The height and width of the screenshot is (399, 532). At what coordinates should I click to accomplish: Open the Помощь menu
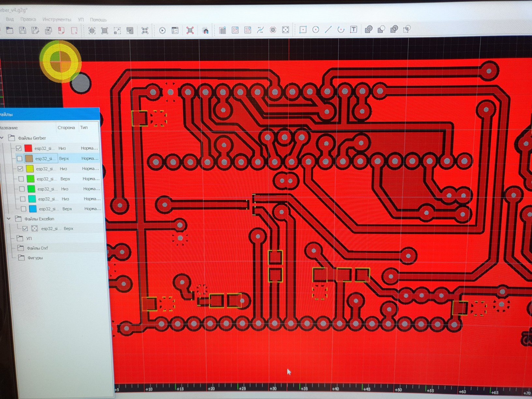tap(98, 20)
